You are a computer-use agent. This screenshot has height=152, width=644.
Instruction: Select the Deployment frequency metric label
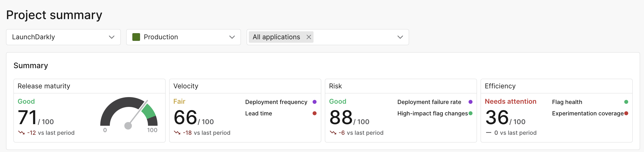[x=276, y=102]
